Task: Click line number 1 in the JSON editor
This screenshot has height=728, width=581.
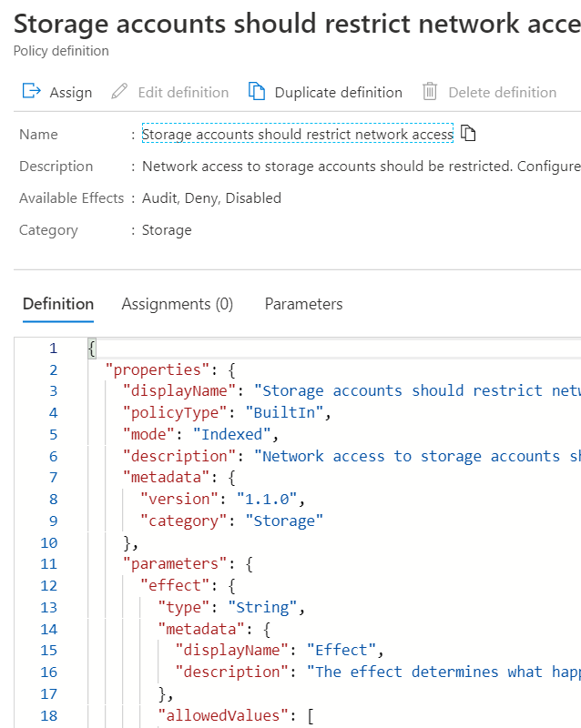Action: [x=52, y=348]
